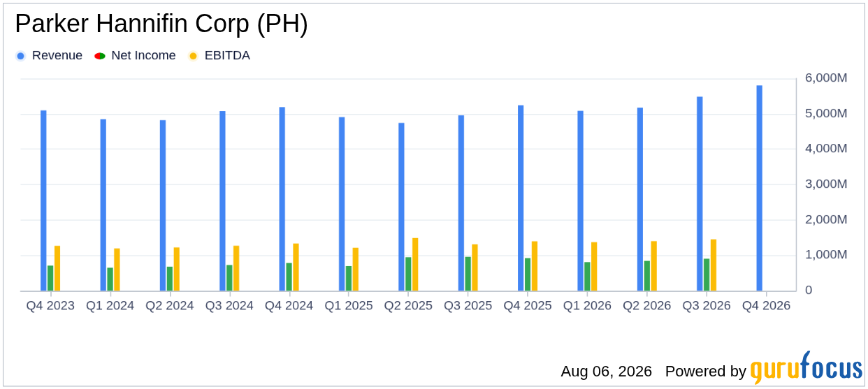This screenshot has width=868, height=389.
Task: Select the Q2 2025 net income bar
Action: [408, 274]
